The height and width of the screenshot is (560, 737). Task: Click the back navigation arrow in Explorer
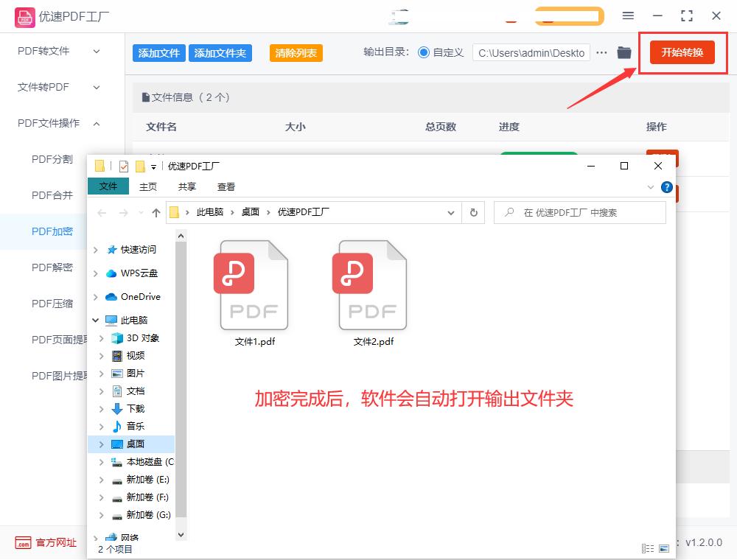click(101, 212)
